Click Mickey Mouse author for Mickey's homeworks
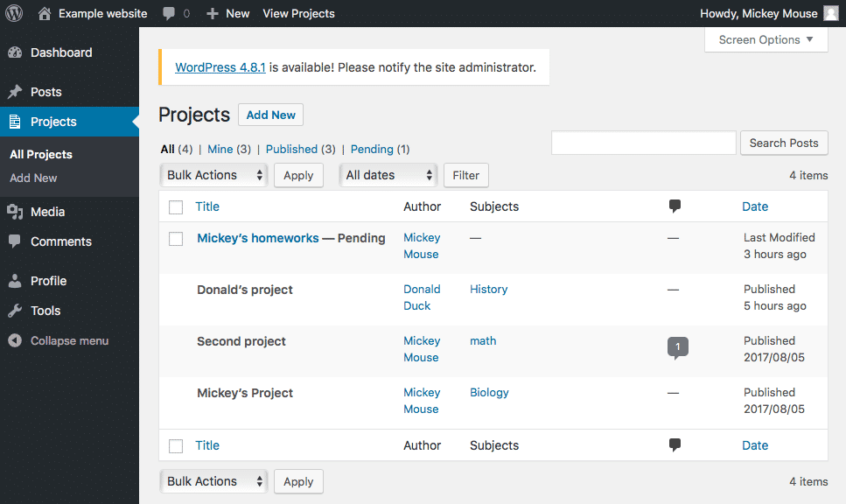 (x=422, y=246)
